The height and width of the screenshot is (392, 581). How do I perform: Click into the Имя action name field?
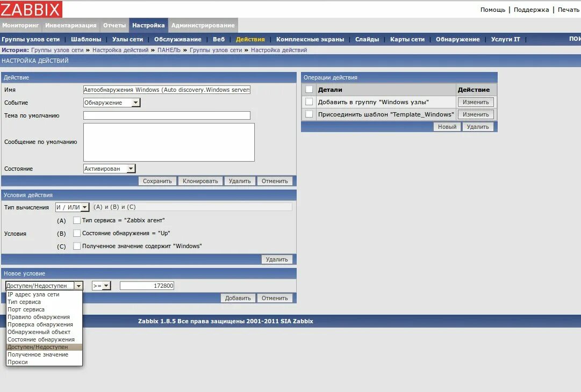coord(167,90)
